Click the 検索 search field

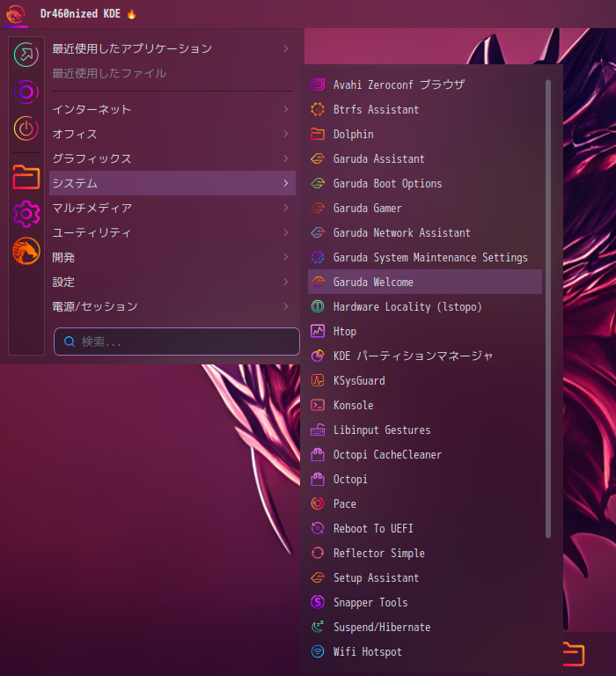(x=177, y=342)
